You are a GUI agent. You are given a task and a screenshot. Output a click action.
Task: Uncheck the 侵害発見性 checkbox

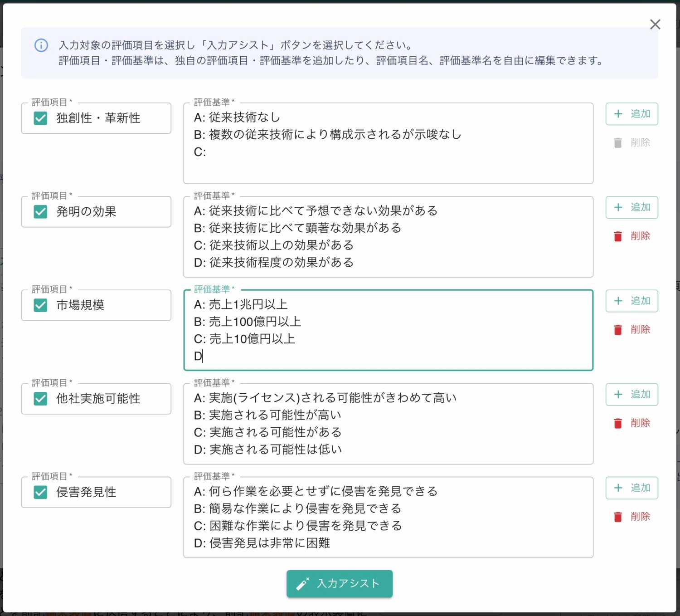[40, 492]
